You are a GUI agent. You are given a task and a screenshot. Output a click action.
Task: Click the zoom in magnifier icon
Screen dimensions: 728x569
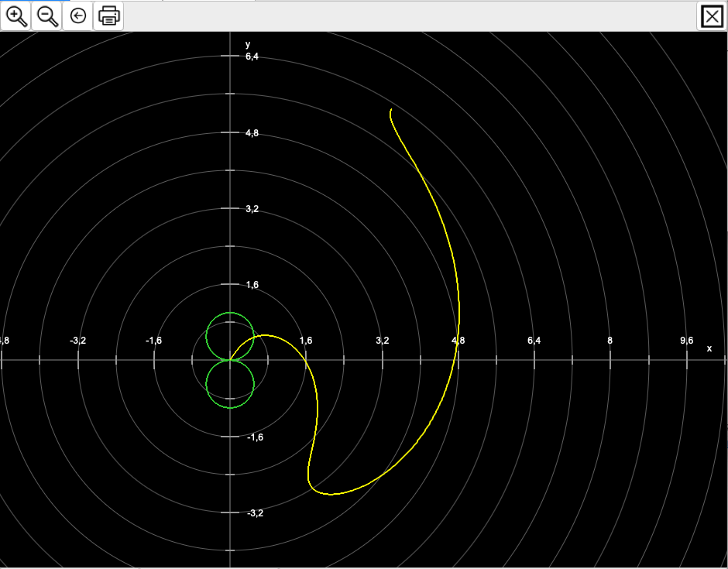(16, 15)
